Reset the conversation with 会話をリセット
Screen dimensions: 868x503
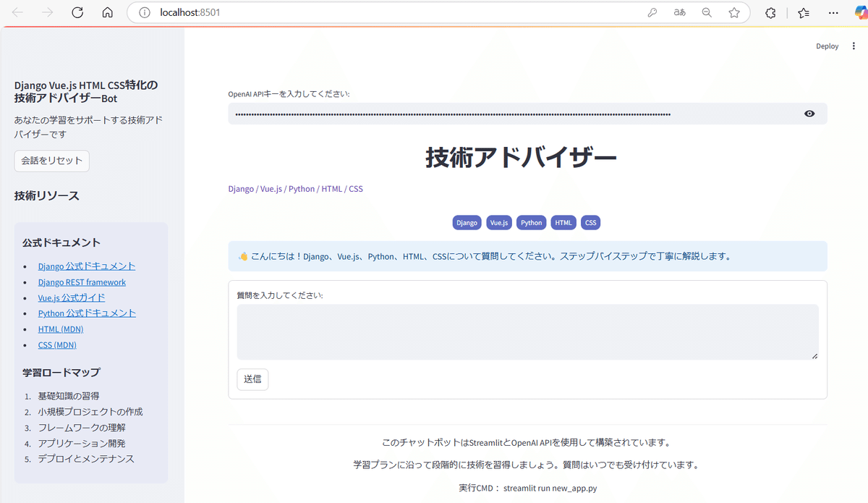[51, 161]
